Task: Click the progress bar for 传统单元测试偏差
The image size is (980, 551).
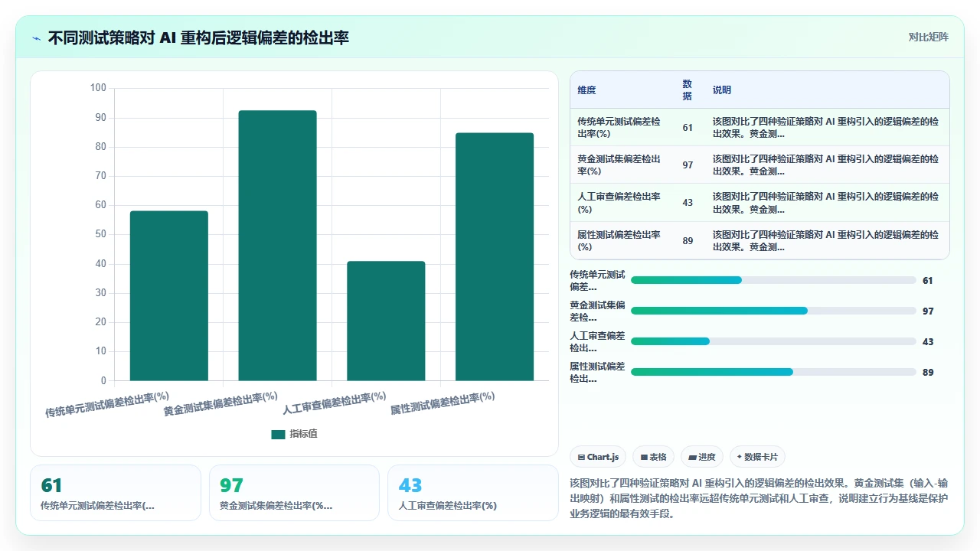Action: (x=773, y=280)
